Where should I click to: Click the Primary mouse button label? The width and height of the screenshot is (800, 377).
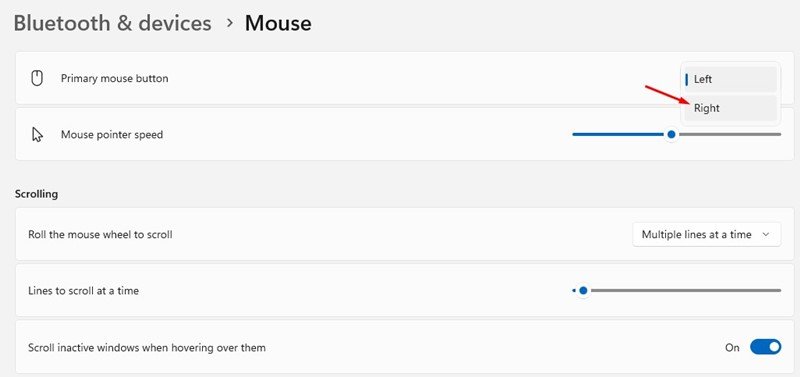point(114,79)
